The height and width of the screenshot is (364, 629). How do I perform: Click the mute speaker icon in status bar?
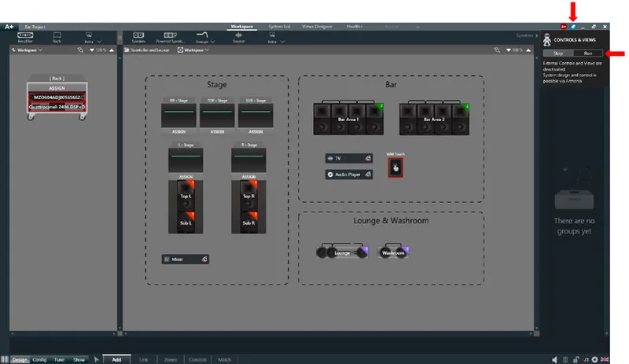[x=555, y=359]
